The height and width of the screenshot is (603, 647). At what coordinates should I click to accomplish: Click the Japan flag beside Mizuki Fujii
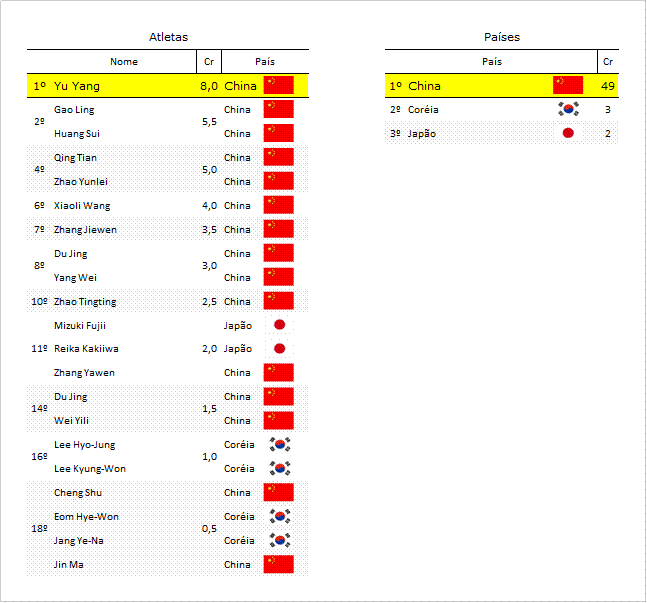279,325
